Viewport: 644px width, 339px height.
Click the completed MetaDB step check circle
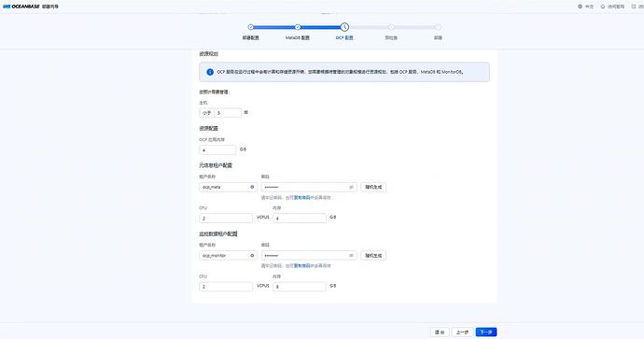[298, 27]
